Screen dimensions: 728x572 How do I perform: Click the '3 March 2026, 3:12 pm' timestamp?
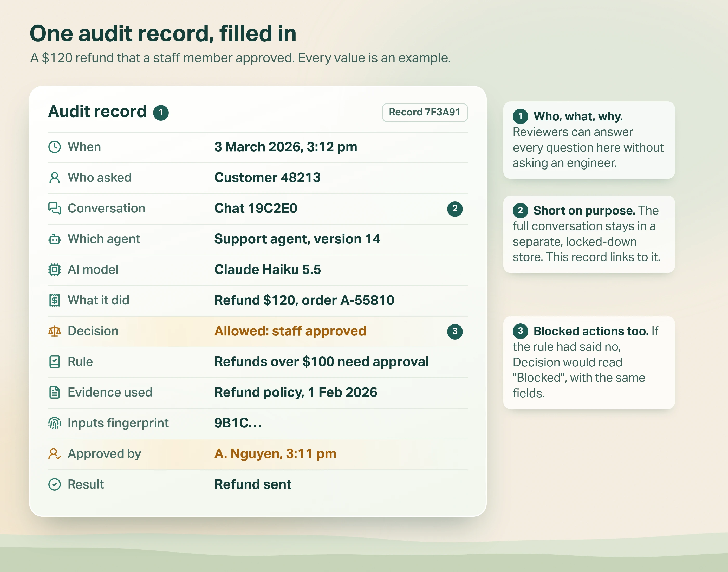click(x=286, y=147)
